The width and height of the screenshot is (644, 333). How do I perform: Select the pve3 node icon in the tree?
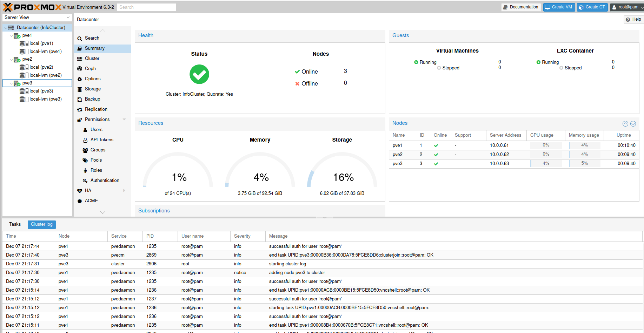[x=17, y=83]
